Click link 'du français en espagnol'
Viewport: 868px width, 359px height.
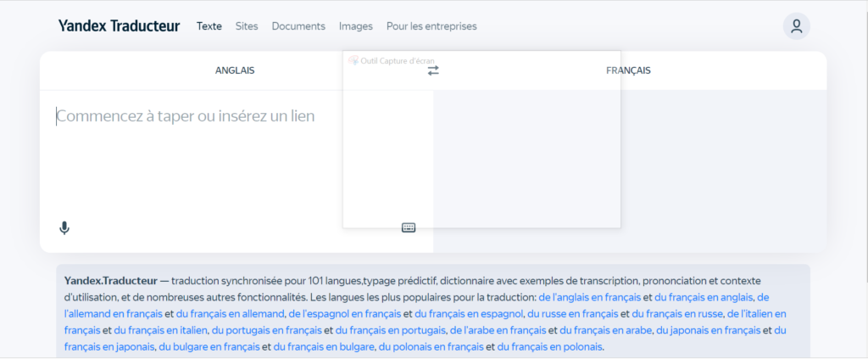(x=469, y=313)
